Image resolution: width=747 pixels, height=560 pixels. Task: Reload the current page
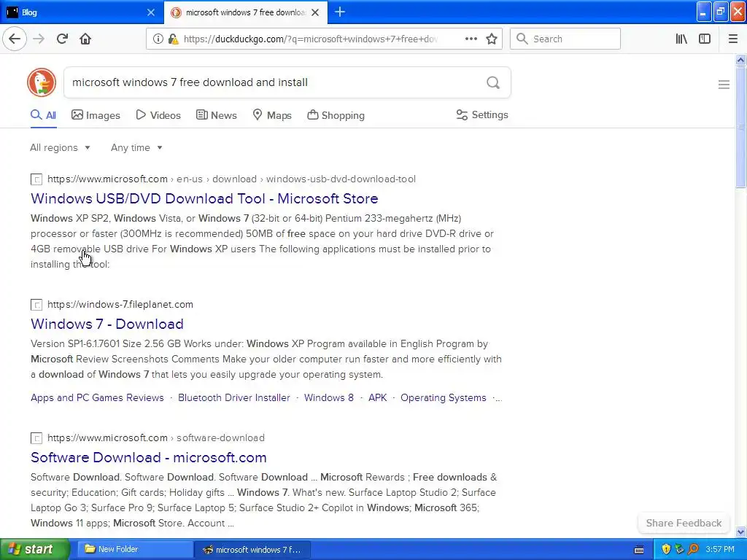[62, 39]
